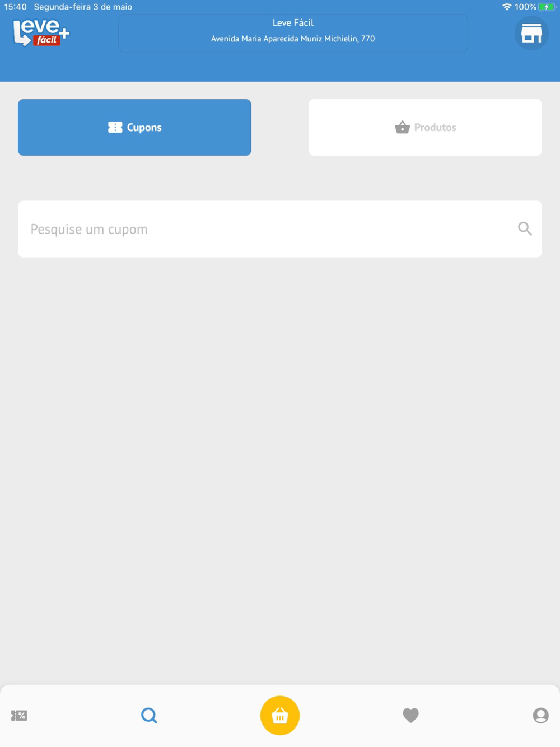This screenshot has width=560, height=747.
Task: Open the user profile icon
Action: (540, 715)
